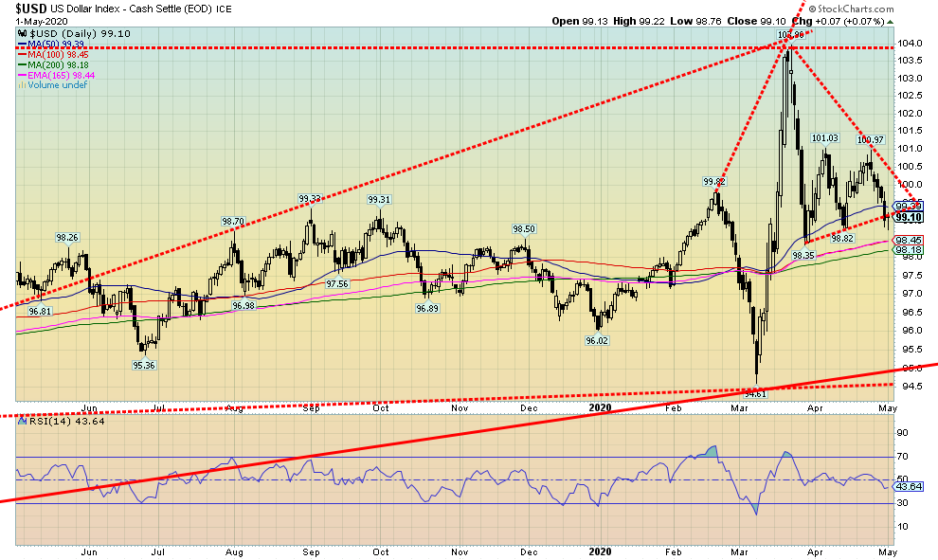The width and height of the screenshot is (938, 560).
Task: Select the 103.96 peak price label
Action: [789, 36]
